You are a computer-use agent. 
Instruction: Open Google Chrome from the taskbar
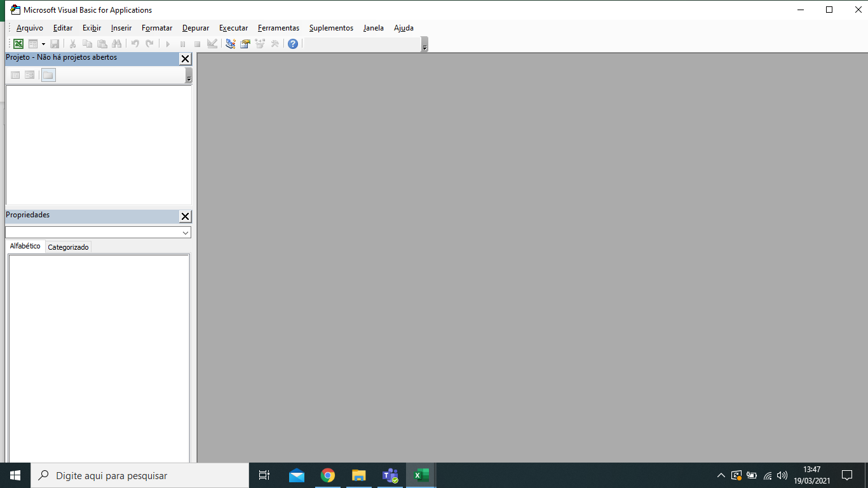(x=328, y=475)
